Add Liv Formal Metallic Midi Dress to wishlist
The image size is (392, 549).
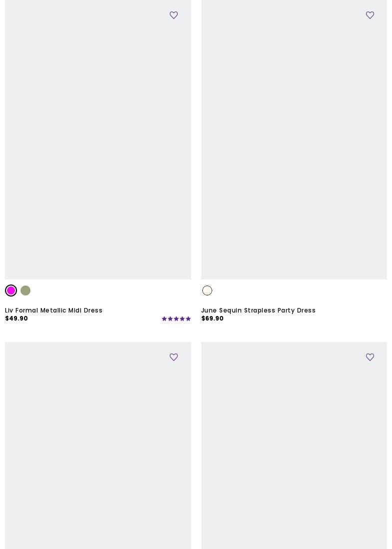pyautogui.click(x=173, y=15)
